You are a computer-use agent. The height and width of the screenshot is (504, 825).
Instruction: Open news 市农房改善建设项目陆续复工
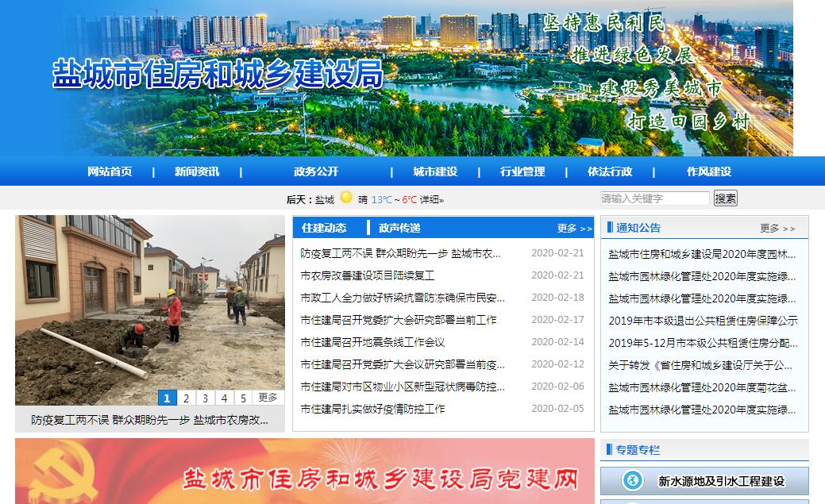tap(368, 275)
